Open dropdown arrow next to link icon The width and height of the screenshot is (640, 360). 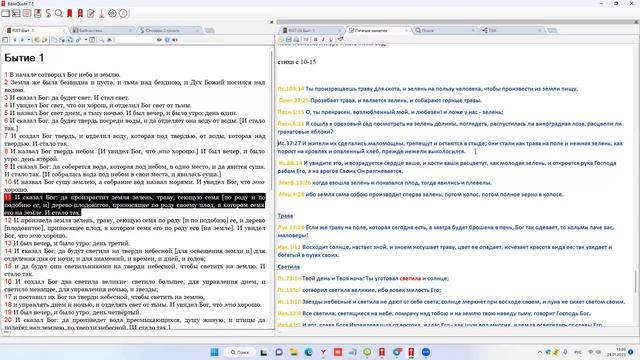86,40
